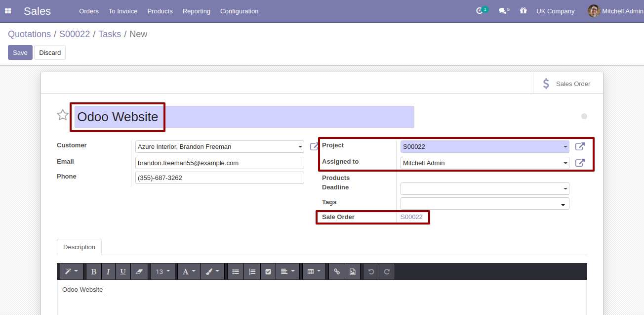
Task: Expand the Assigned to dropdown
Action: pos(565,163)
